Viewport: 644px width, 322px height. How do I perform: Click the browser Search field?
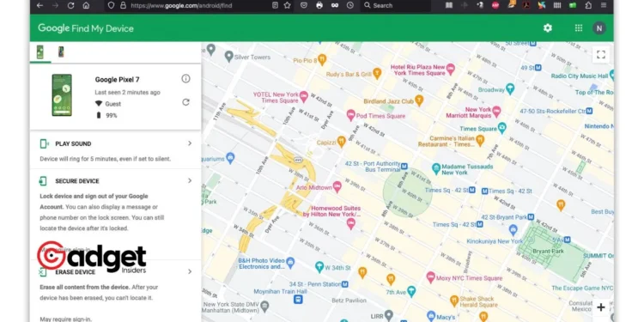coord(396,5)
